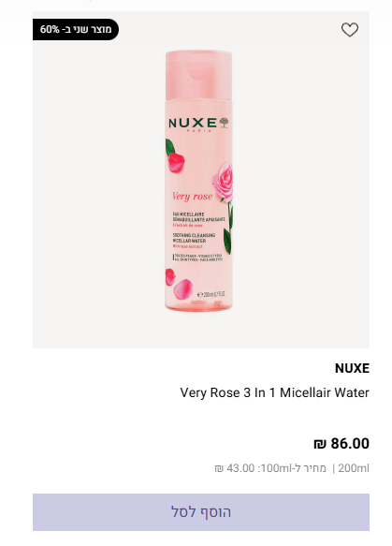Add product to wishlist with heart icon
Viewport: 392px width, 546px height.
[350, 30]
